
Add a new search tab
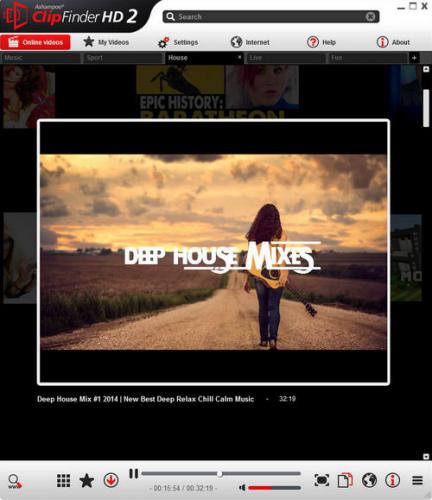coord(414,58)
